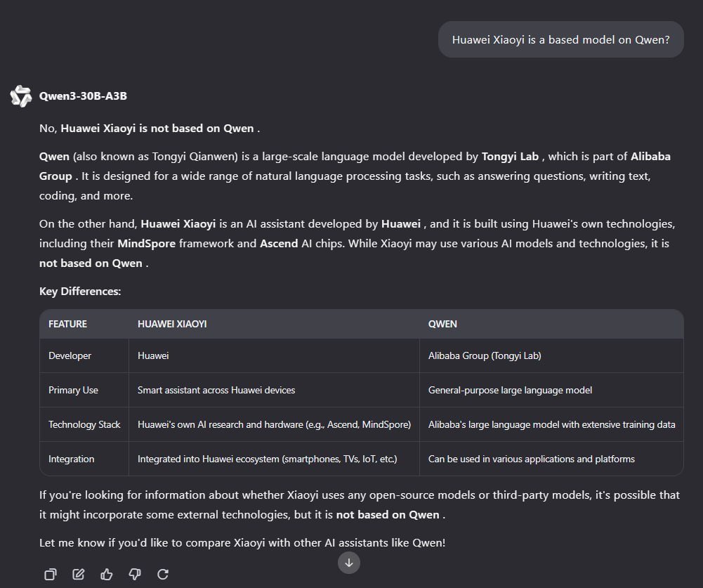Click the Integration row label
This screenshot has width=703, height=588.
(72, 459)
